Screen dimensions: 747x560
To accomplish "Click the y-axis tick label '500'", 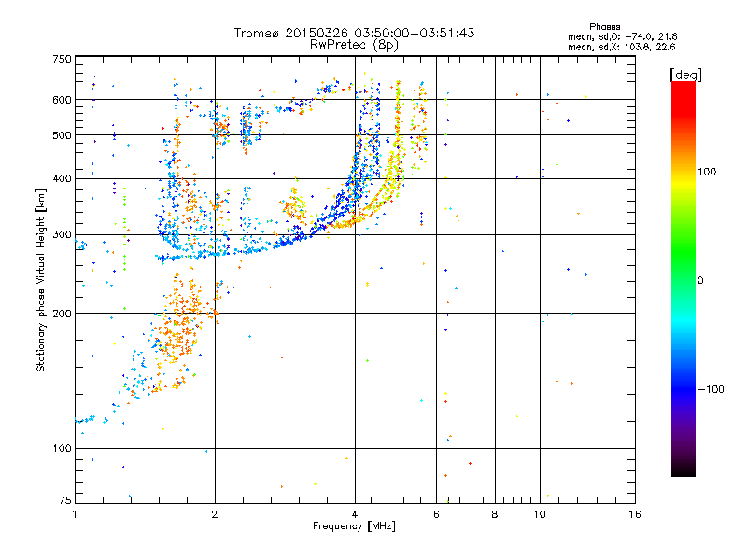I will 62,135.
